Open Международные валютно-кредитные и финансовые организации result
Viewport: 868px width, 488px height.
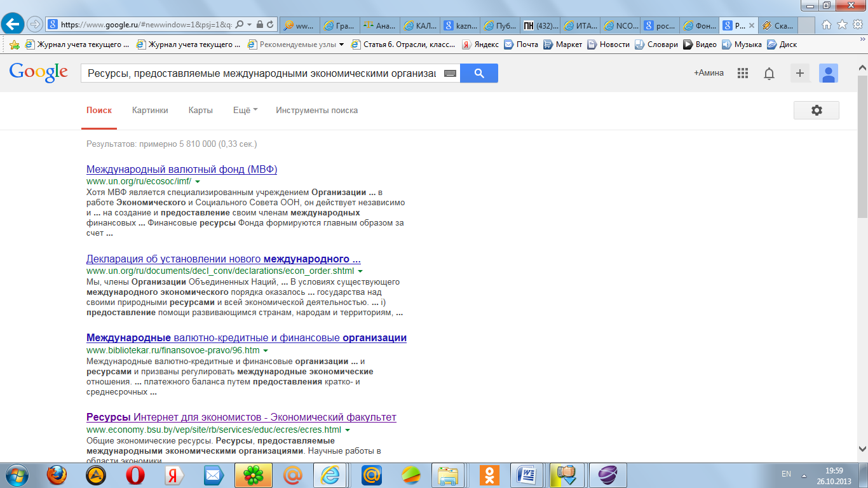tap(247, 337)
